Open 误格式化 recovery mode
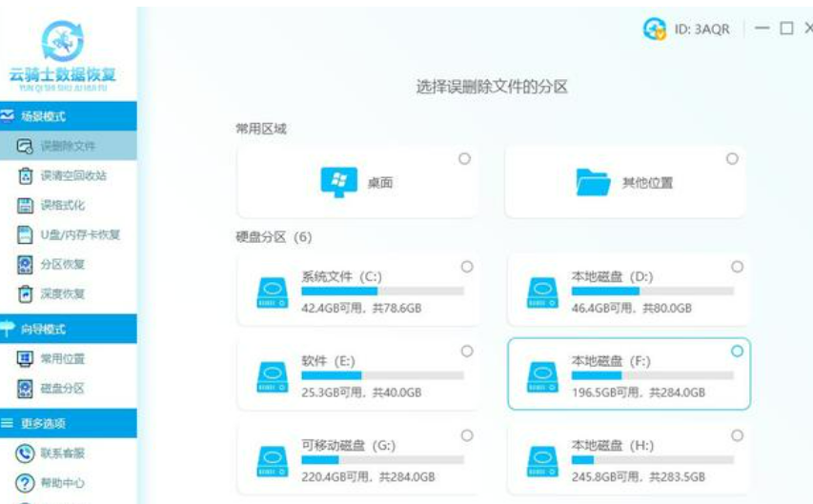This screenshot has height=504, width=813. pos(63,205)
